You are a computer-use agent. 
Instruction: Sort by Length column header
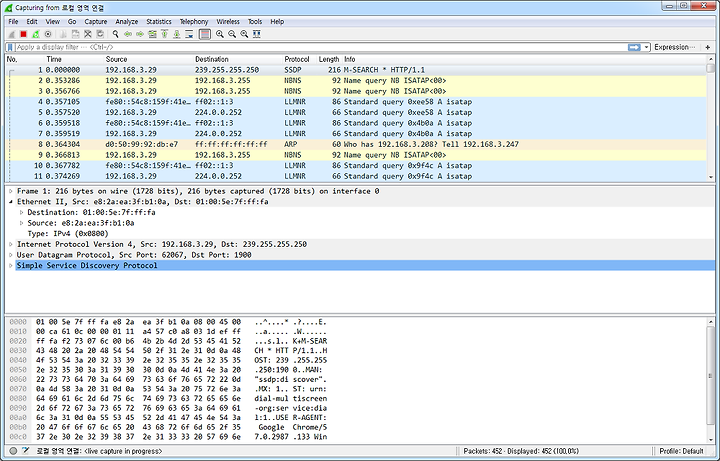329,59
